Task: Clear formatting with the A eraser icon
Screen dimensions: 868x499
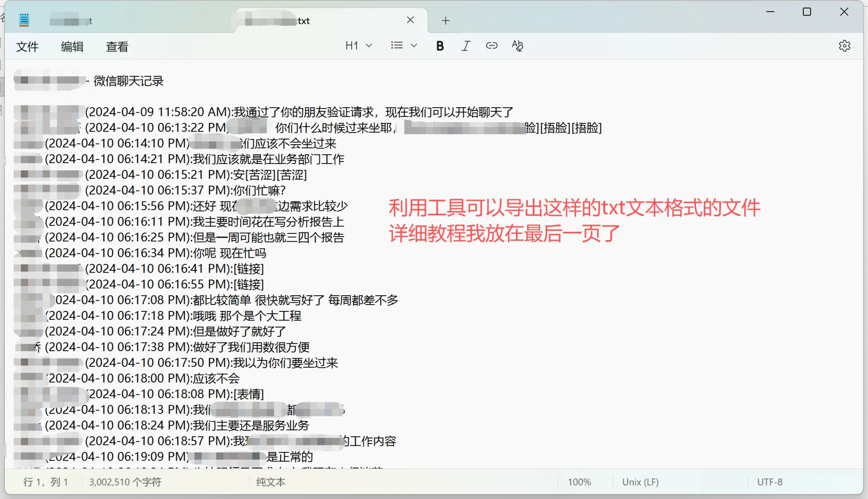Action: 518,45
